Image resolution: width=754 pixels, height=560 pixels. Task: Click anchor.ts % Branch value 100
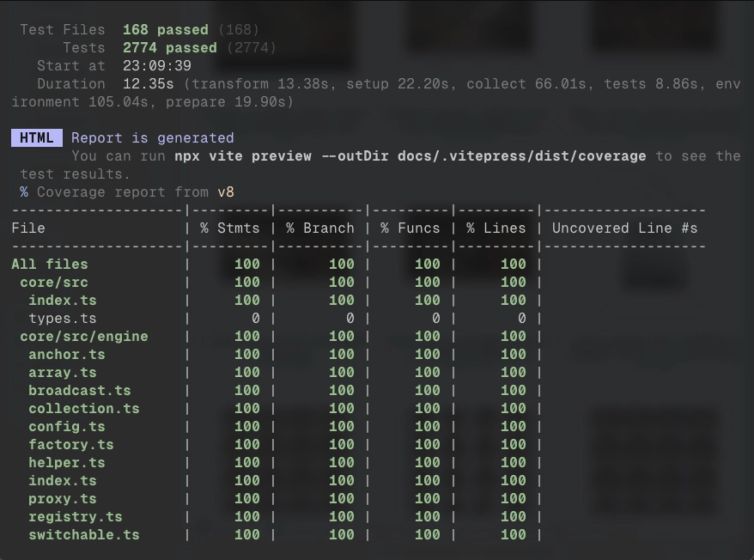coord(342,355)
